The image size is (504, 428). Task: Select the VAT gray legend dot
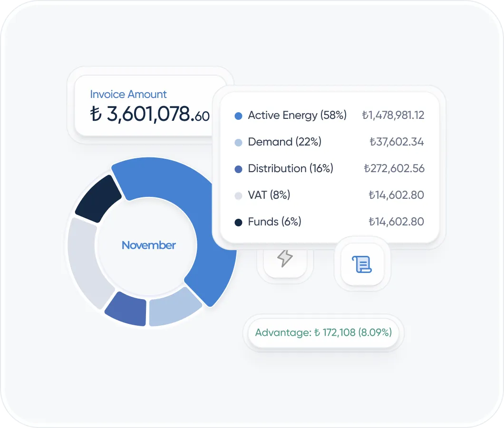point(239,195)
